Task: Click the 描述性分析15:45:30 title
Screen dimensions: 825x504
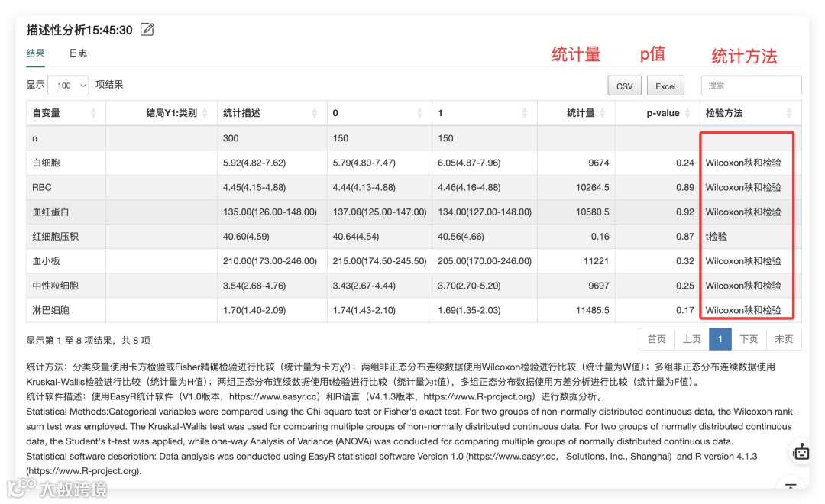Action: 79,30
